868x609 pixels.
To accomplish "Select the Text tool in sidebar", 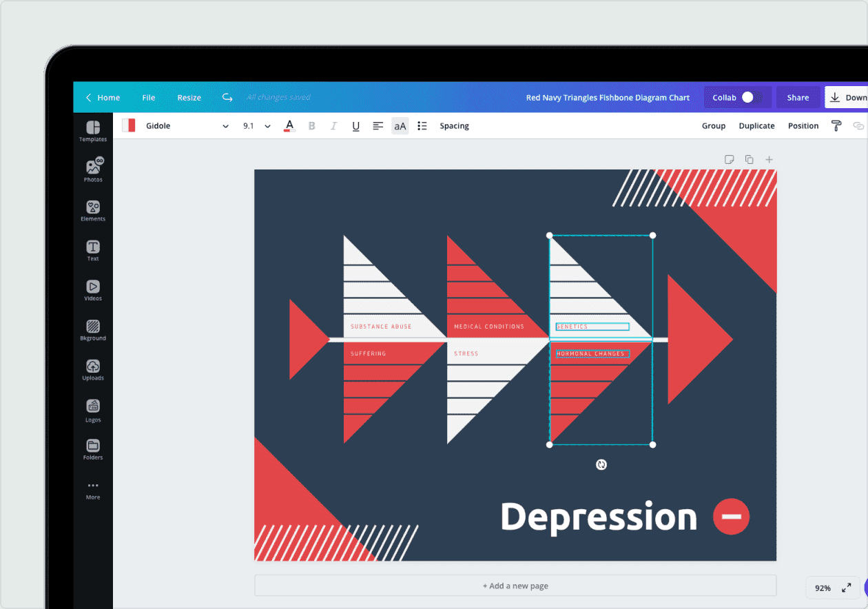I will tap(93, 249).
